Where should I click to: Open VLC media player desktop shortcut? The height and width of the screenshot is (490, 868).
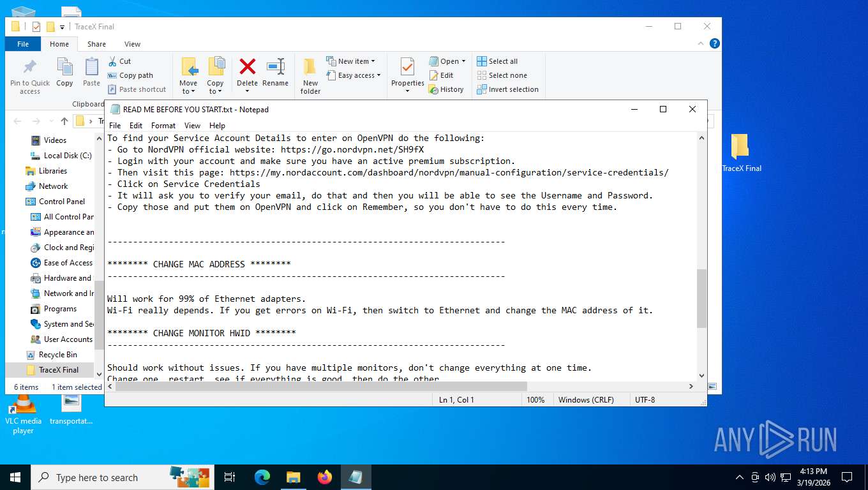(x=23, y=415)
